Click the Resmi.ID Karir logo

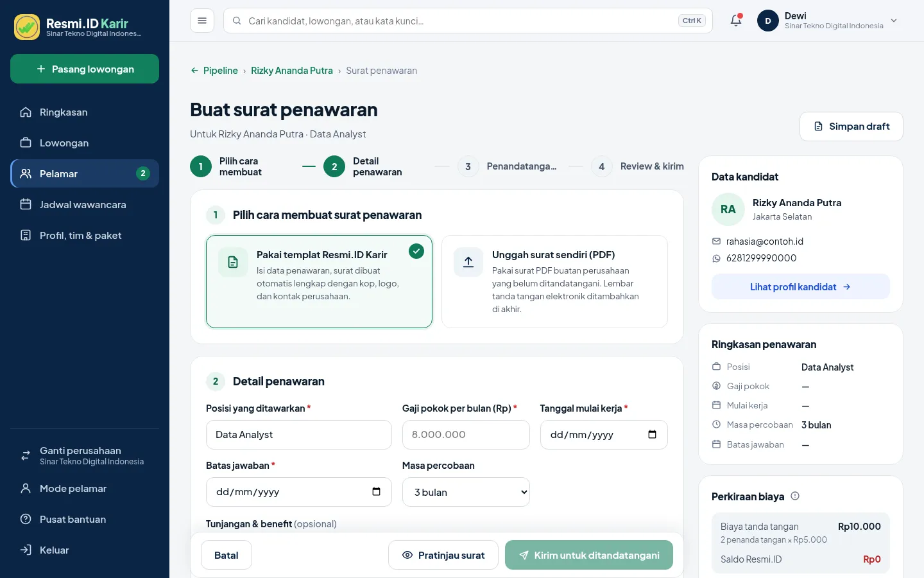coord(27,27)
